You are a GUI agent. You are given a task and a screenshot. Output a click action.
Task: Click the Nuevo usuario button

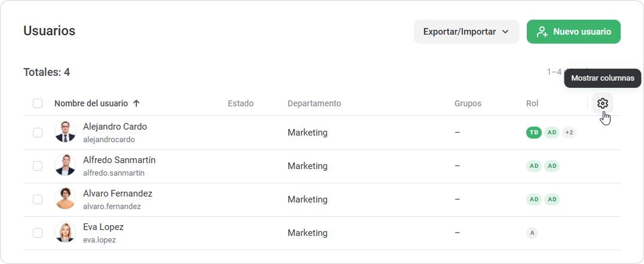coord(573,32)
